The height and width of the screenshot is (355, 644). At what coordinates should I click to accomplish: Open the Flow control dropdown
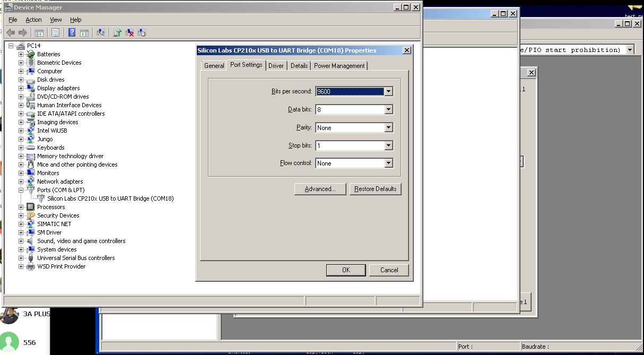pos(388,163)
